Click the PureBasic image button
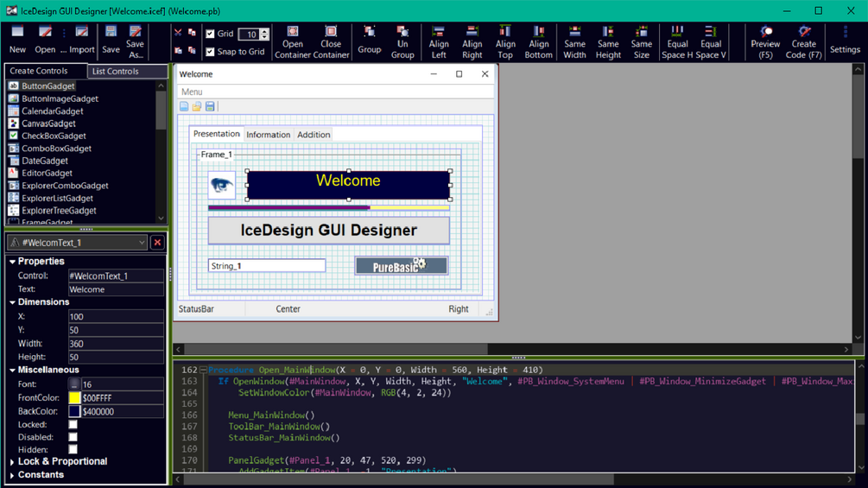 pyautogui.click(x=402, y=265)
